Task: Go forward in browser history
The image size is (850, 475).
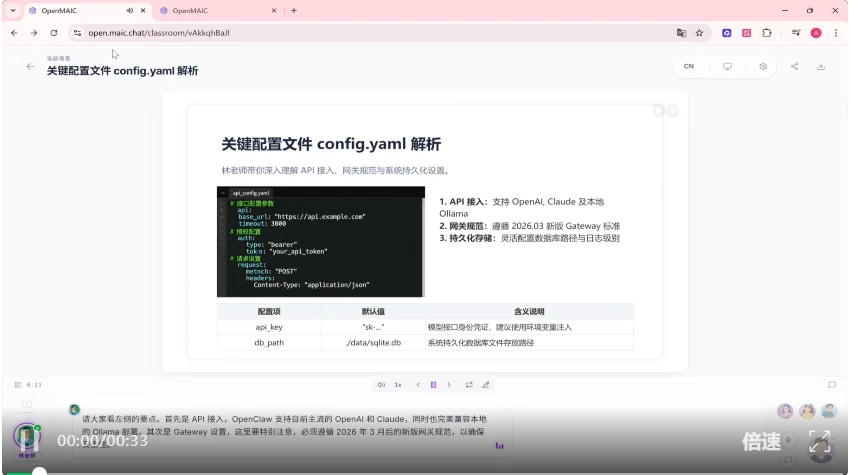Action: [x=34, y=33]
